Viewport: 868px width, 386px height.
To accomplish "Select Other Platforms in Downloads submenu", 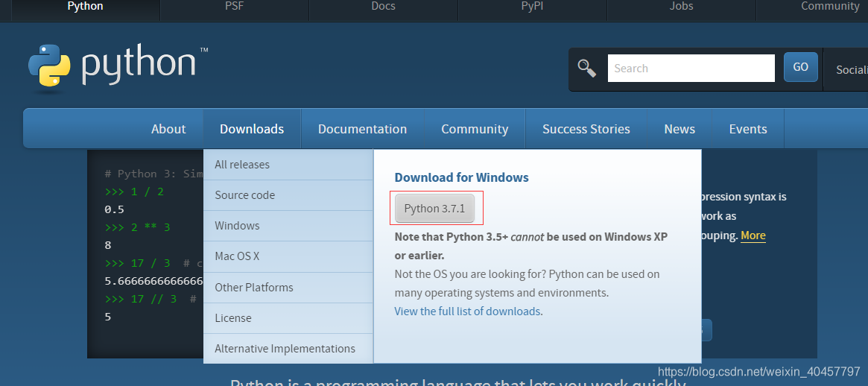I will [x=288, y=288].
